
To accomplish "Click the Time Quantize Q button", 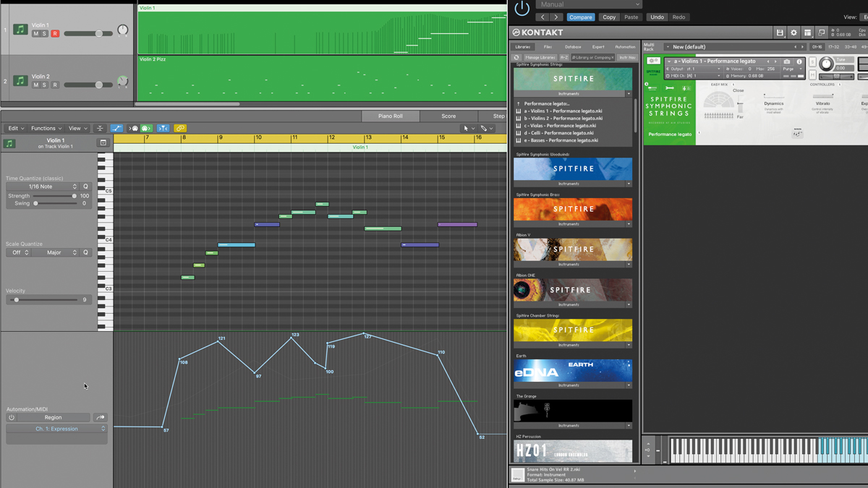I will (x=85, y=187).
